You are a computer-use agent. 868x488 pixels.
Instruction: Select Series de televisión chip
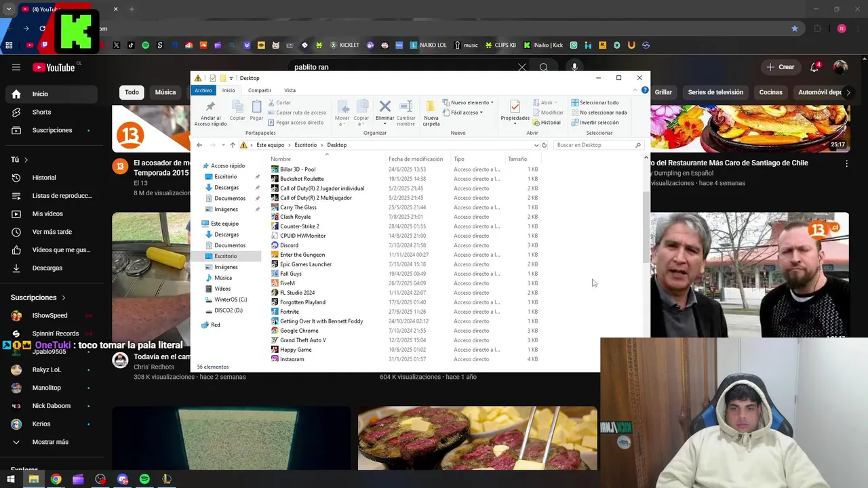pyautogui.click(x=715, y=92)
